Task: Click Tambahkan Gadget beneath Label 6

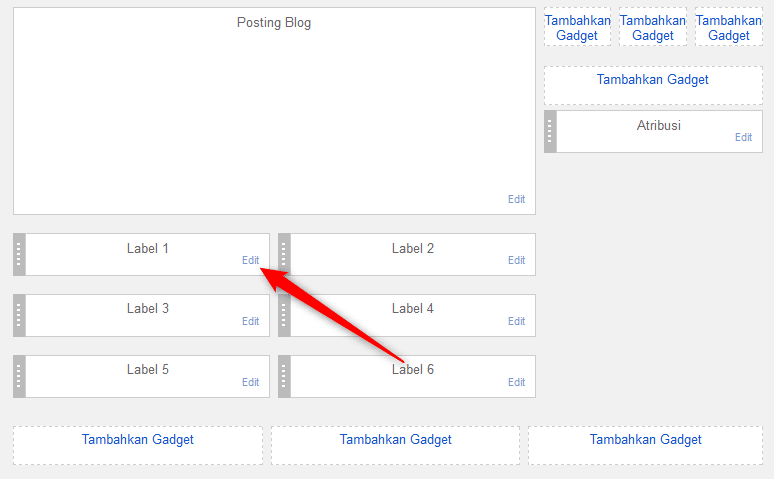Action: click(x=395, y=439)
